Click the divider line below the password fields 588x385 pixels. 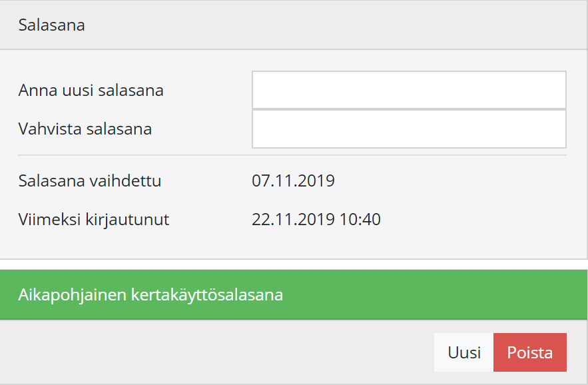pyautogui.click(x=292, y=155)
